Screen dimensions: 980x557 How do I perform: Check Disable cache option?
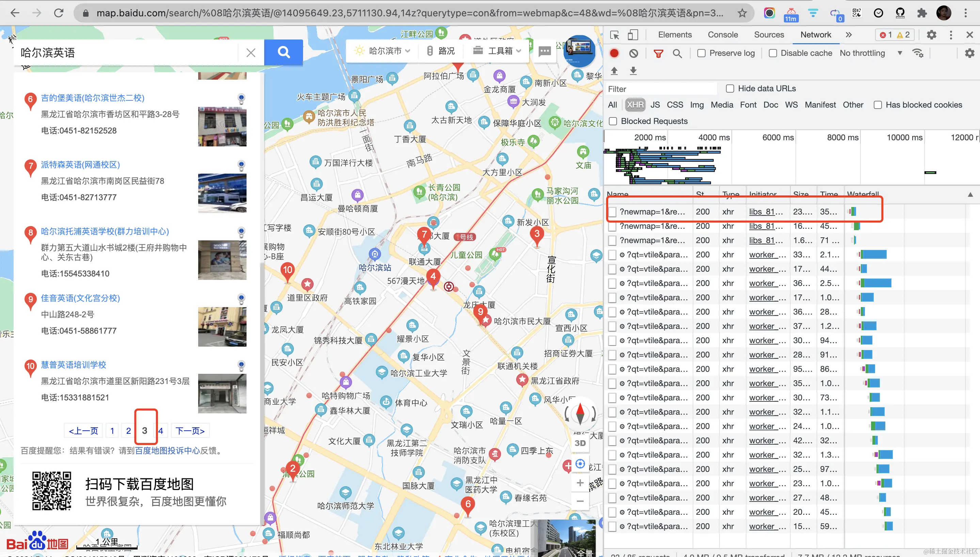pos(773,53)
